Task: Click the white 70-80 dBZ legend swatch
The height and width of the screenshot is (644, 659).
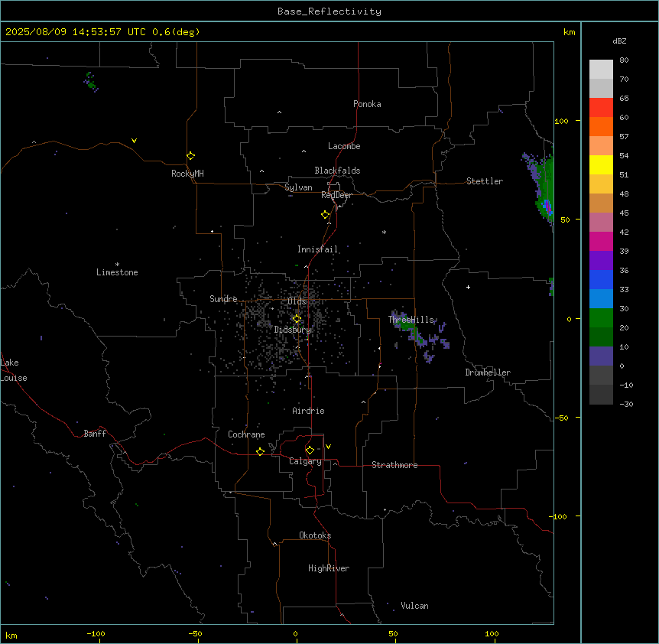Action: (x=601, y=69)
